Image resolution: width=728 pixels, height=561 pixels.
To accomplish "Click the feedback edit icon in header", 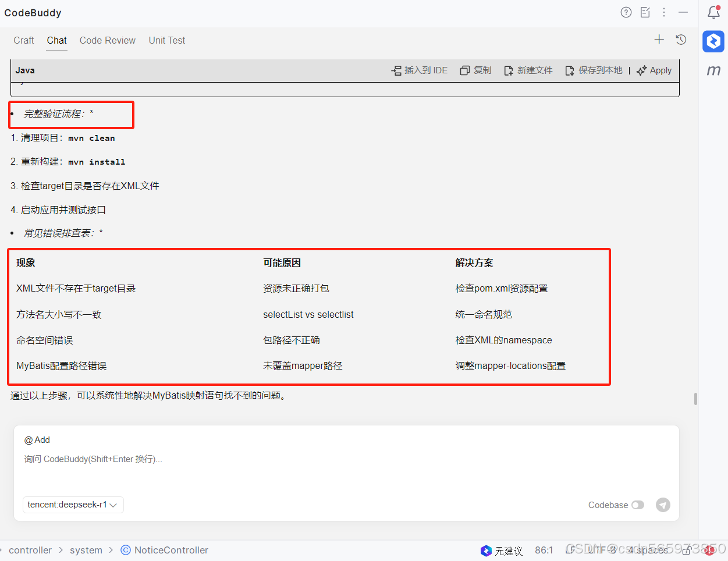I will coord(645,12).
